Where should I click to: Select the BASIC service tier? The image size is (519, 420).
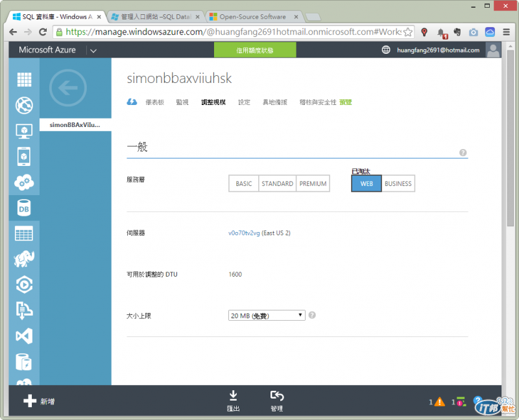244,183
